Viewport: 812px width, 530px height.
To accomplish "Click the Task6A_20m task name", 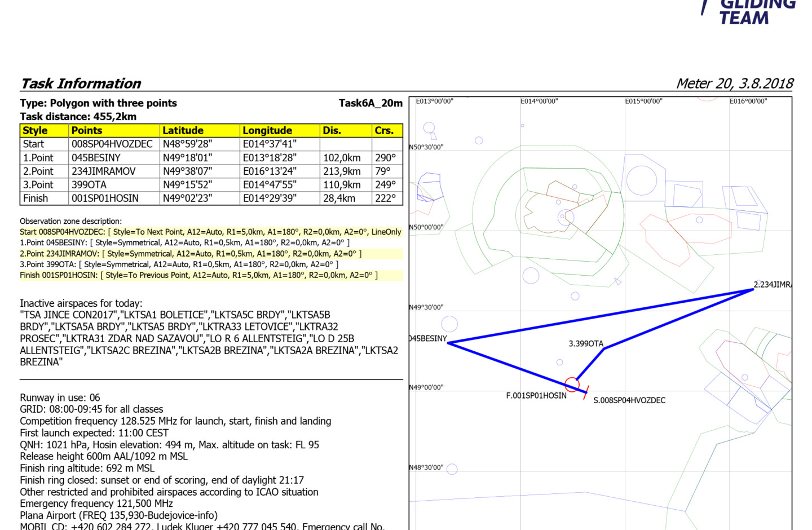I will point(370,103).
